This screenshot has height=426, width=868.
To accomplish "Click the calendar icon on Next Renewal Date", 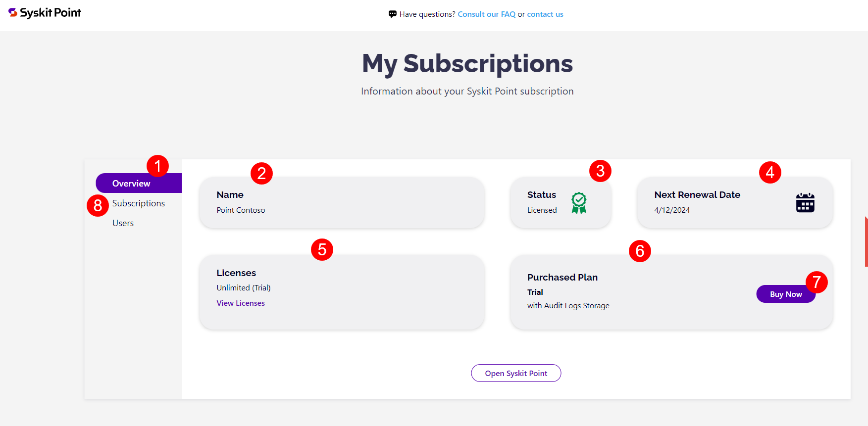I will pyautogui.click(x=805, y=202).
